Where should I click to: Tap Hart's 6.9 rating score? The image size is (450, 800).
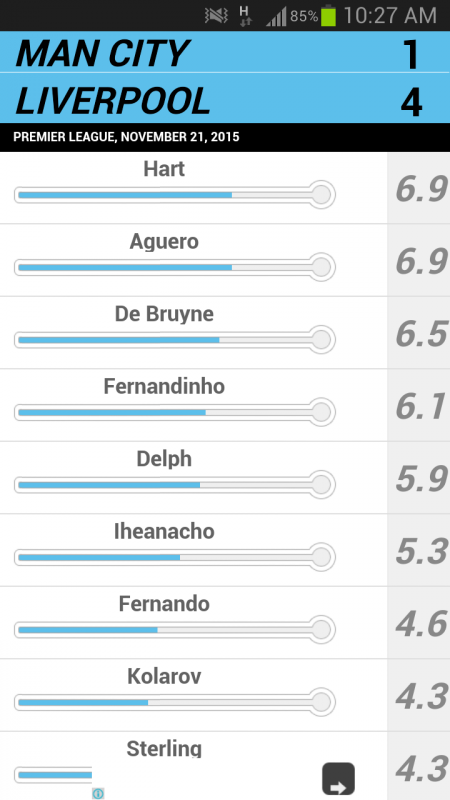[x=421, y=189]
